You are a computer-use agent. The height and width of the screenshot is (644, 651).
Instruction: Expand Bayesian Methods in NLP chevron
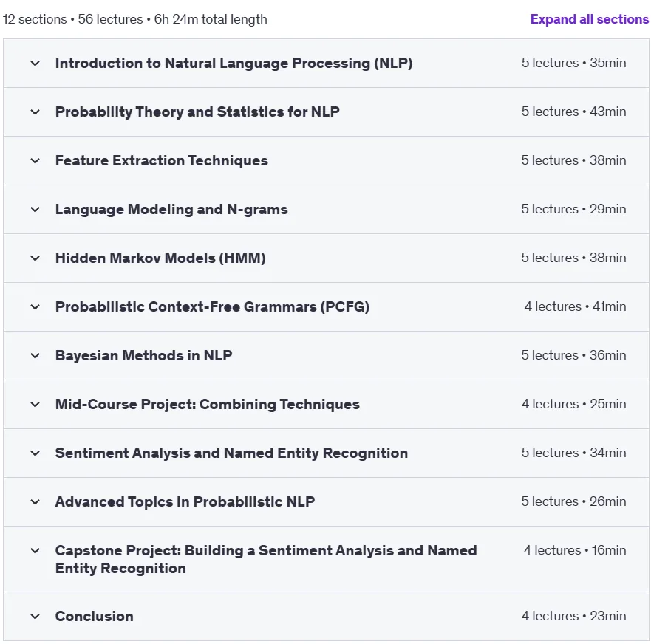(x=35, y=356)
